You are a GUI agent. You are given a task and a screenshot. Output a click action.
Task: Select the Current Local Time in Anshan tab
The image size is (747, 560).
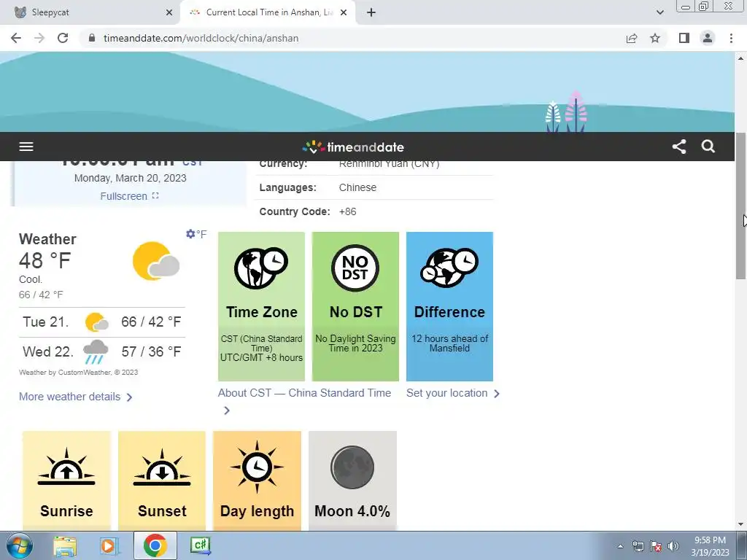[267, 12]
